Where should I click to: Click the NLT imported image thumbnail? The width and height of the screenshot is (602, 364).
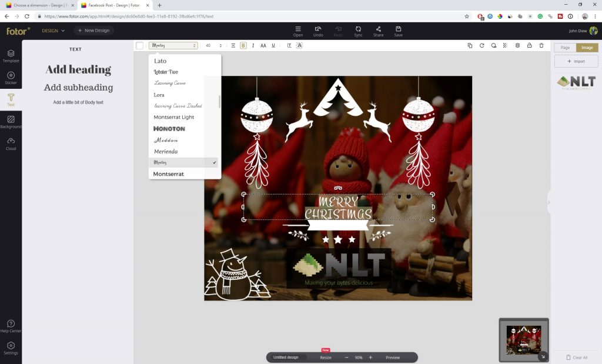[576, 82]
